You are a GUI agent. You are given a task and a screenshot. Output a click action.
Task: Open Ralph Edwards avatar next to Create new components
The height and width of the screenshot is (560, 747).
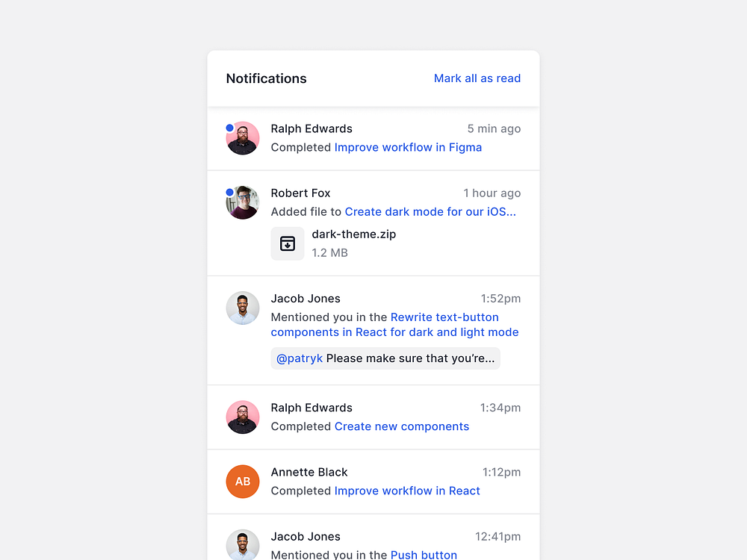pyautogui.click(x=242, y=417)
